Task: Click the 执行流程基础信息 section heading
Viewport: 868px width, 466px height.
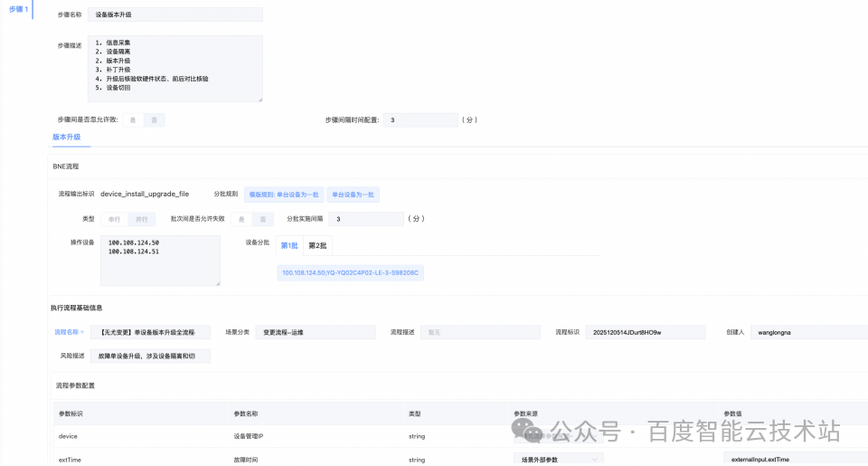Action: point(76,308)
